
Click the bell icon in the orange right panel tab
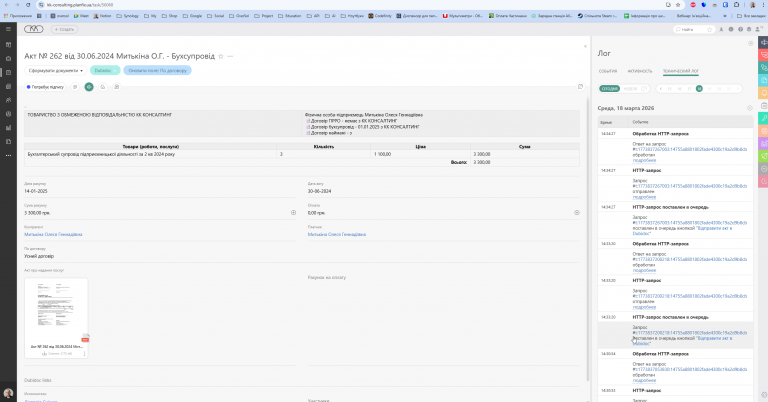tap(764, 93)
